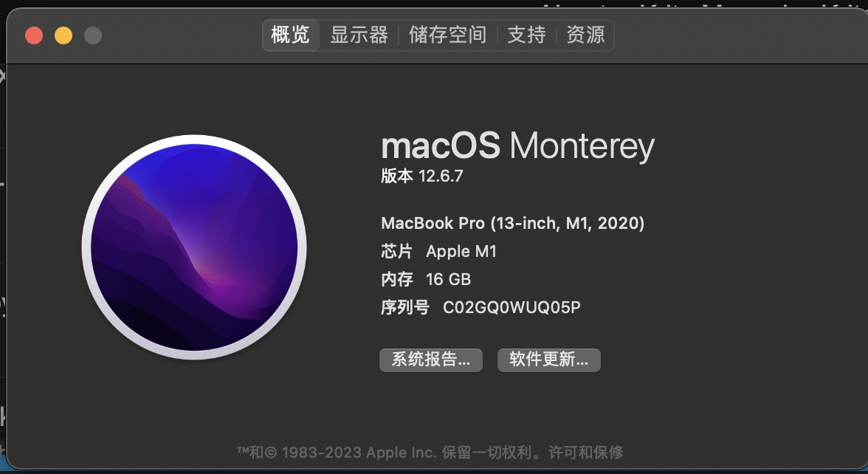Click the model name MacBook Pro (13-inch, M1, 2020)
This screenshot has height=474, width=868.
(x=512, y=223)
